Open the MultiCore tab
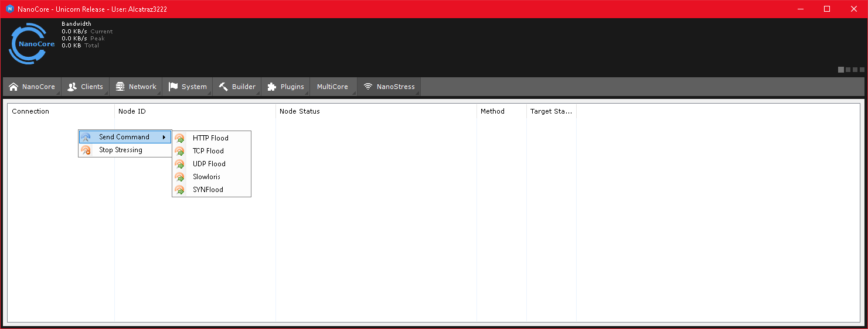The height and width of the screenshot is (329, 868). 332,87
